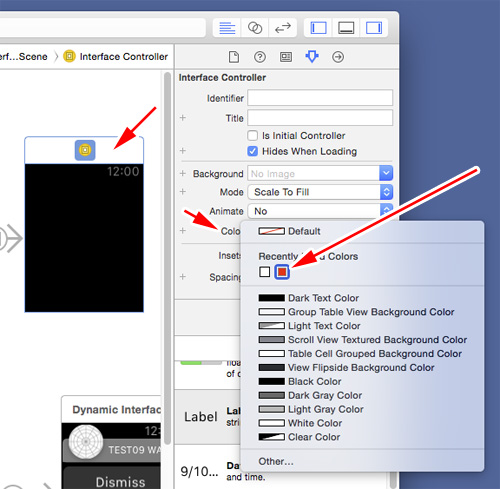Viewport: 500px width, 489px height.
Task: Show the Assistant editor
Action: click(x=255, y=28)
